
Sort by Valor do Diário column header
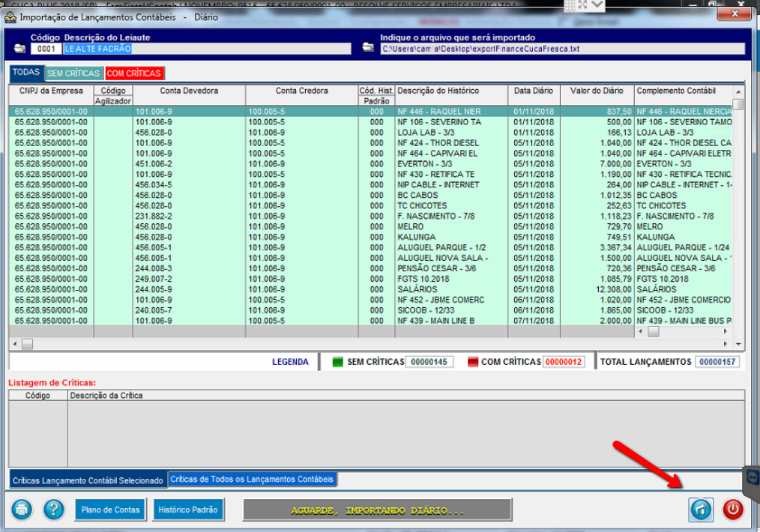[x=597, y=91]
